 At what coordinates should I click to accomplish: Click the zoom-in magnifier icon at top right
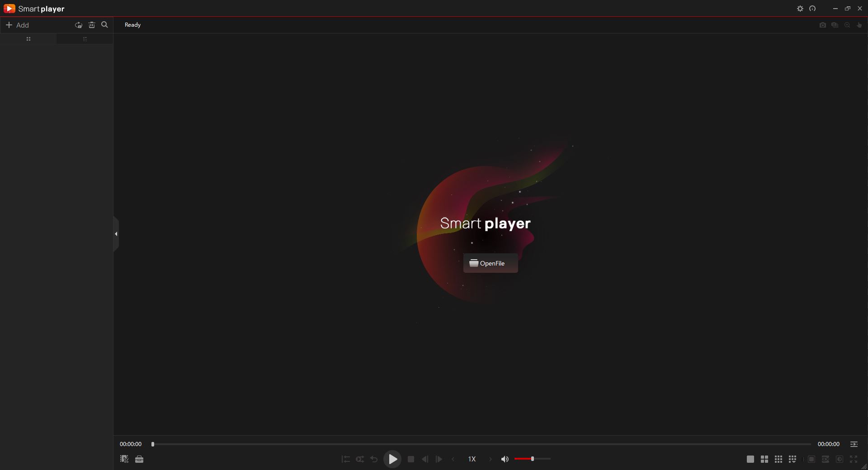[847, 25]
